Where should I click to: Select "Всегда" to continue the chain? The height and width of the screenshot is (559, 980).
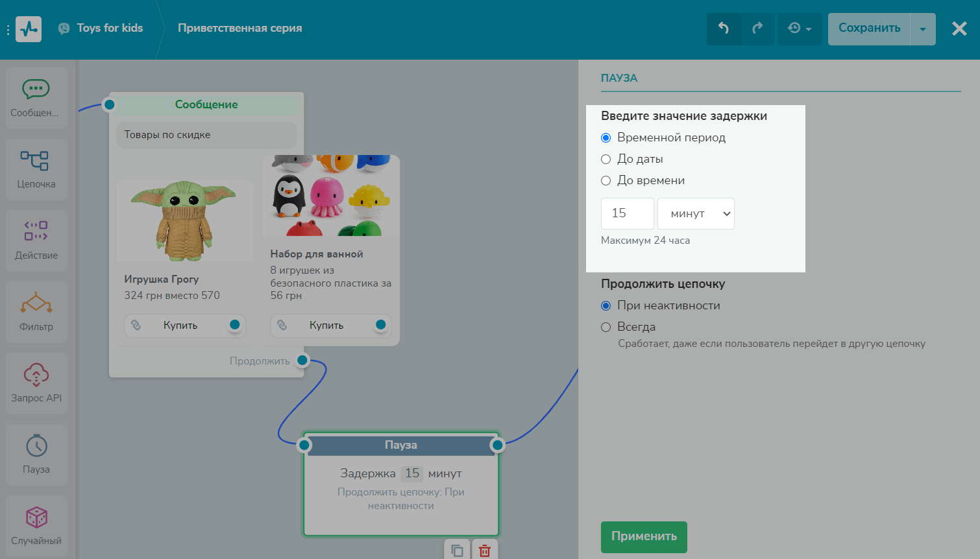tap(606, 327)
